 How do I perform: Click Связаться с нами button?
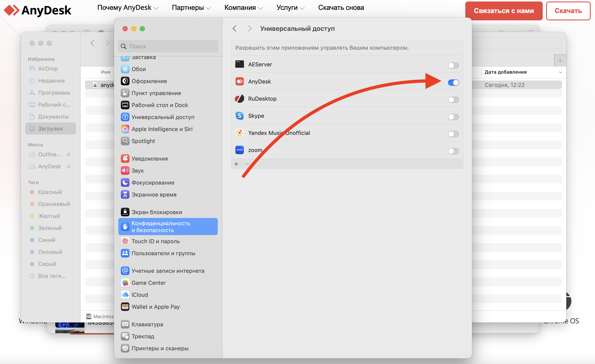(504, 11)
